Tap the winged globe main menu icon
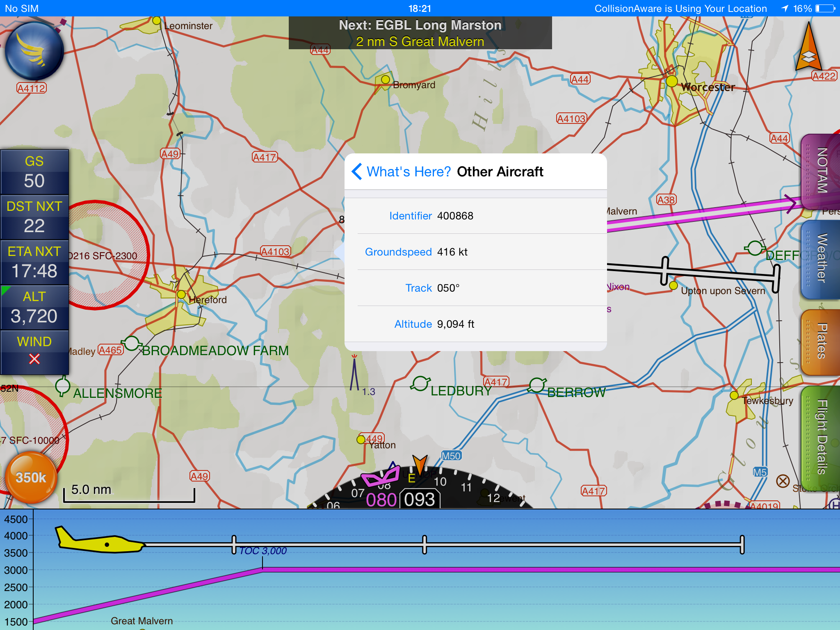The height and width of the screenshot is (630, 840). (34, 51)
